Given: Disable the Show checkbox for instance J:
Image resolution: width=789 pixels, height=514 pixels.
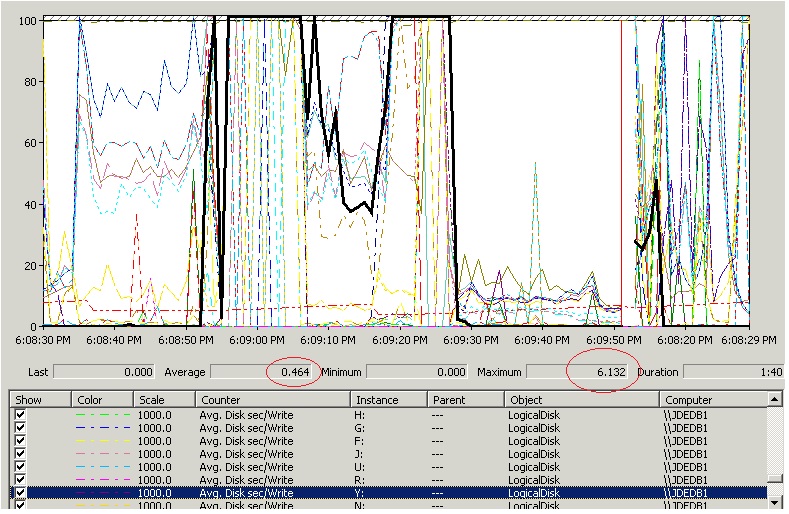Looking at the screenshot, I should click(20, 454).
